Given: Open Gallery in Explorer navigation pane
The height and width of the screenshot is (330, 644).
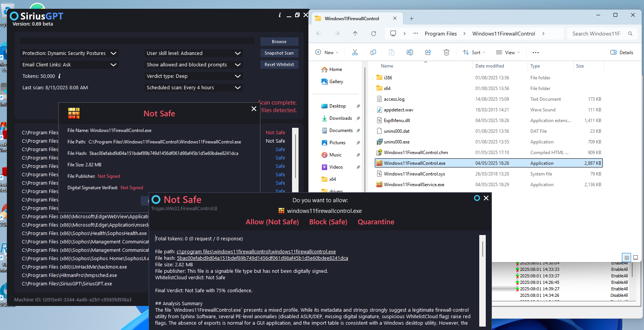Looking at the screenshot, I should (332, 82).
